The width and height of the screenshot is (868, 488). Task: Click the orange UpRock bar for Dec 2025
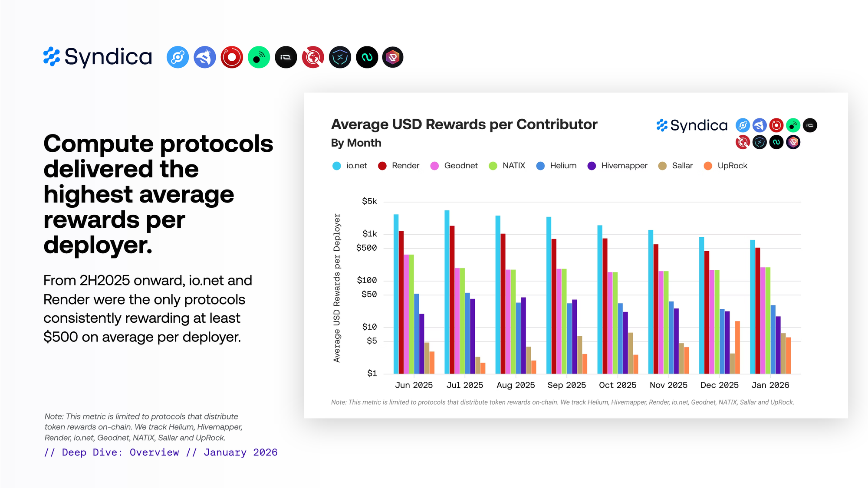(737, 347)
